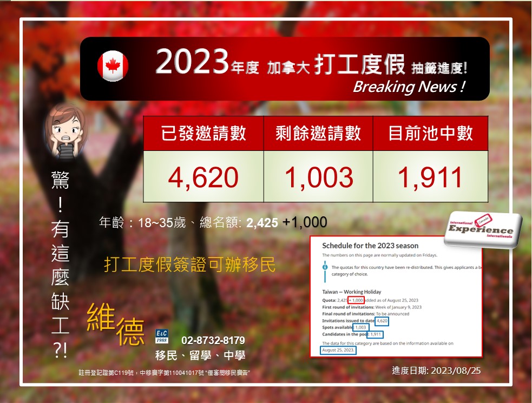
Task: Click the 進度日期: 2023/08/25 text
Action: 436,371
